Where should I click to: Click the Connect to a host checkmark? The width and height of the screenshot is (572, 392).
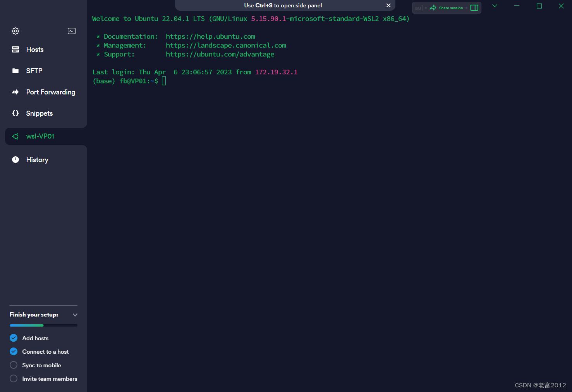[14, 351]
